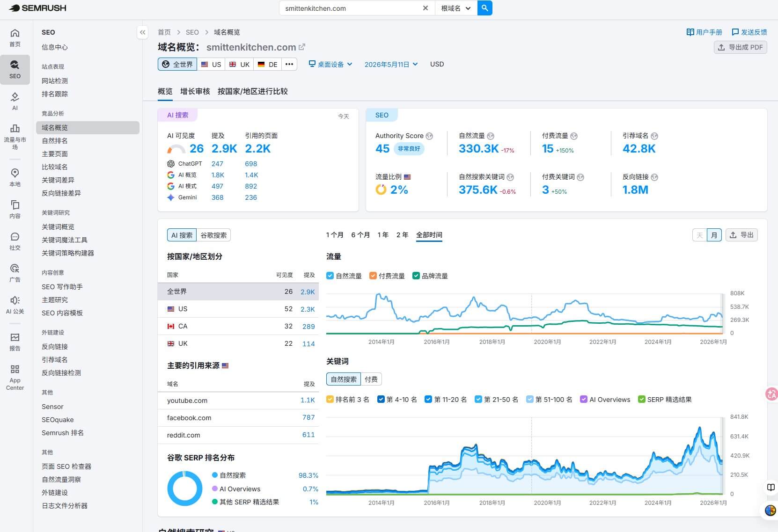Toggle the 第 21-50 名 checkbox
Screen dimensions: 778x532
(x=478, y=399)
